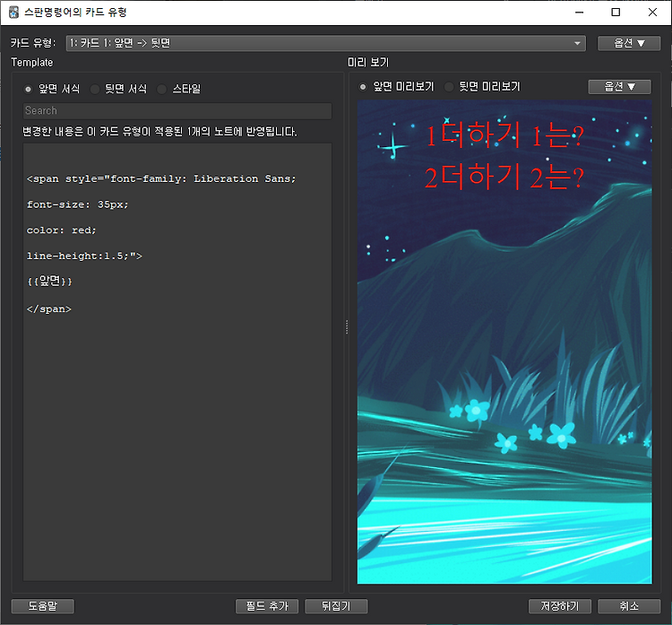Minimize the 카드 유형 window
This screenshot has height=625, width=672.
pos(580,13)
